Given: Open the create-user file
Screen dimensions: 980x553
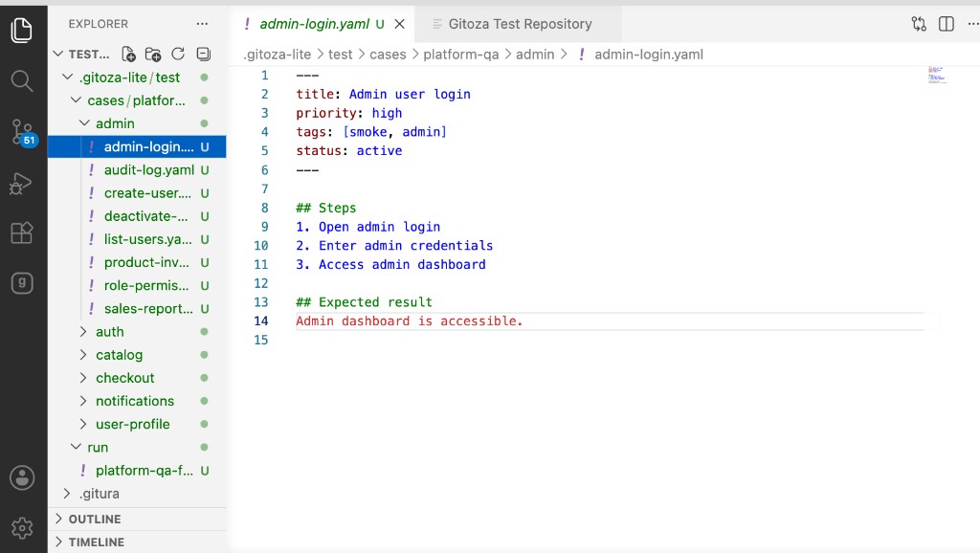Looking at the screenshot, I should 138,193.
